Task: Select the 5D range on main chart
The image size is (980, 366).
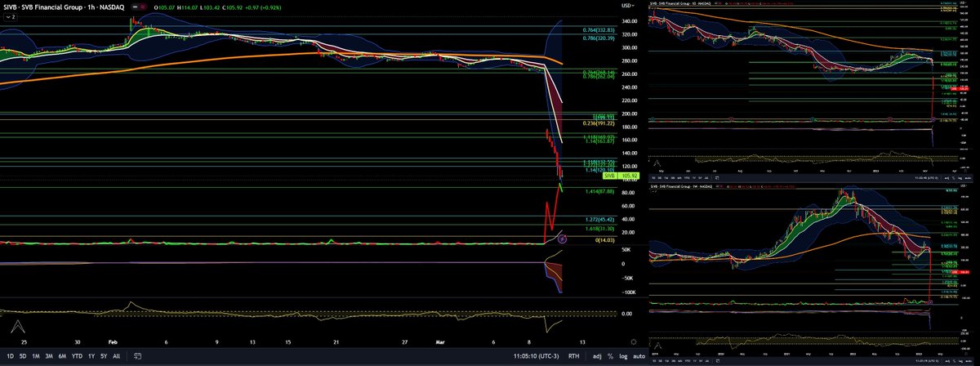Action: pos(24,357)
